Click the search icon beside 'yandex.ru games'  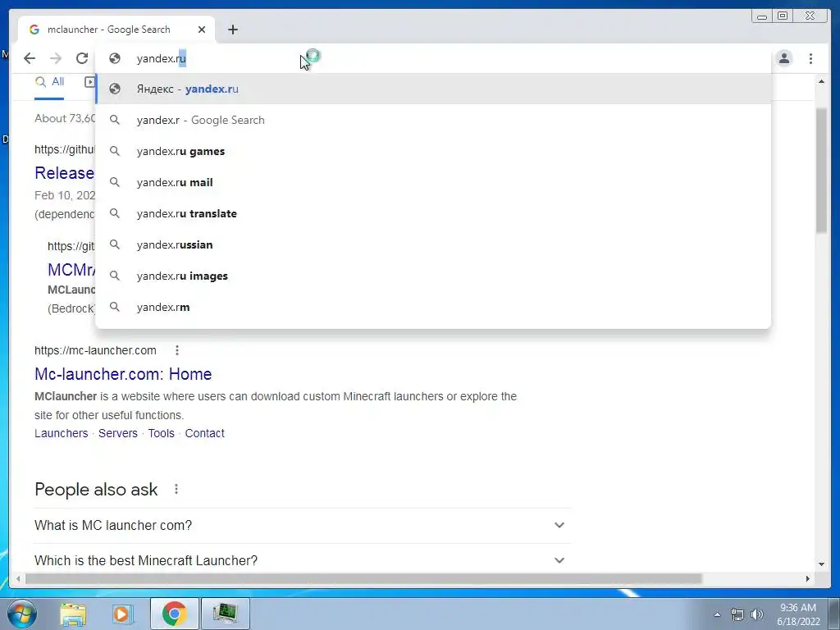115,151
